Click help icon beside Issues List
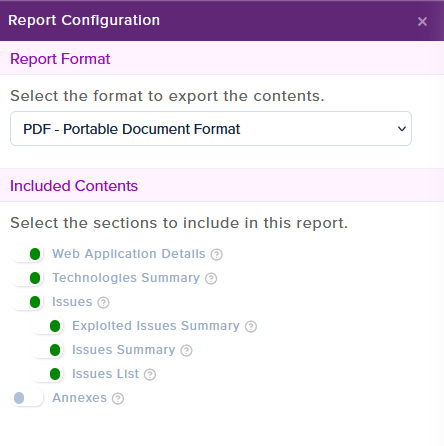 [150, 375]
